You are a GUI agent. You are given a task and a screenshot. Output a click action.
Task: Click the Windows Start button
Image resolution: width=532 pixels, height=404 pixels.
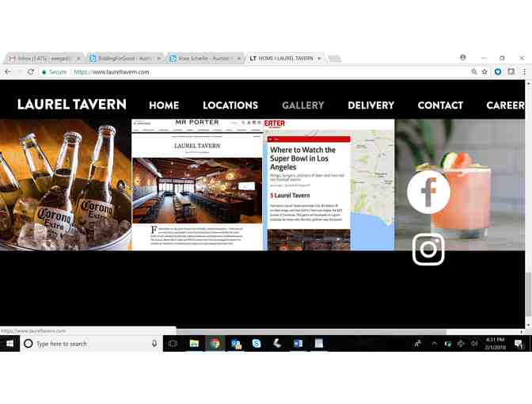coord(10,344)
